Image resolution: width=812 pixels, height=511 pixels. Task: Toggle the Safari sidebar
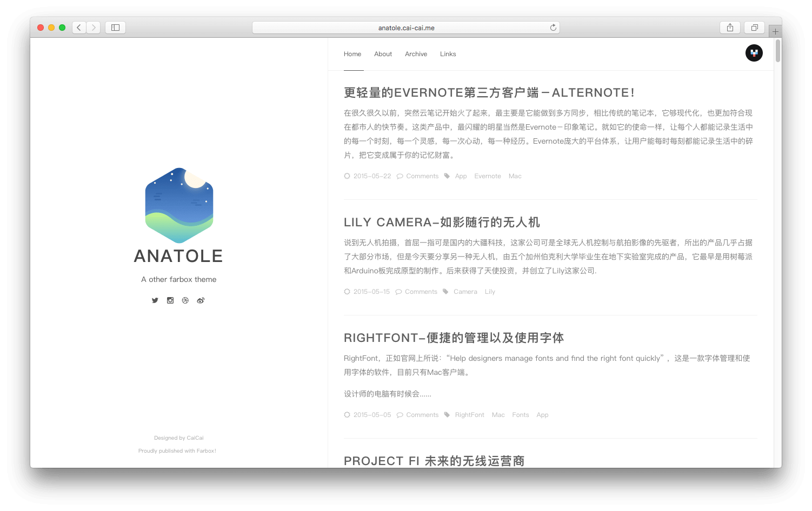[115, 28]
